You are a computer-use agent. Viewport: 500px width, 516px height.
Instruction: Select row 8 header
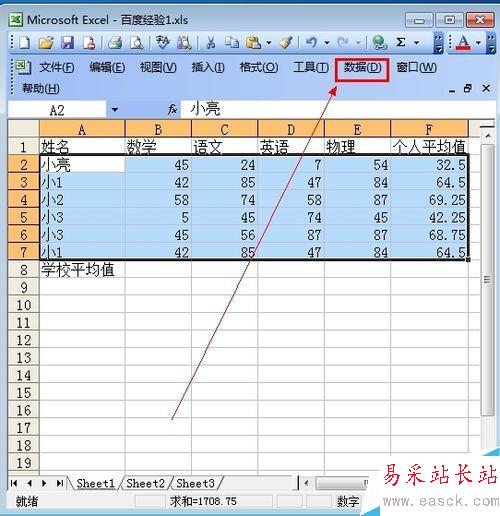23,270
